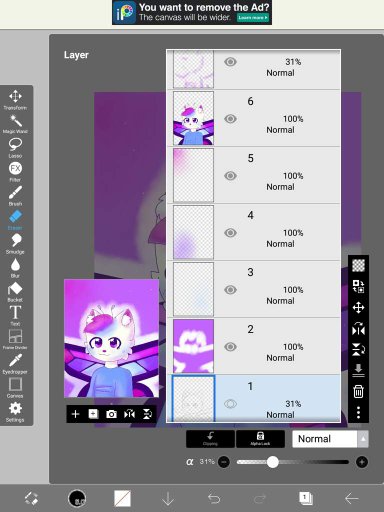Open the three-dot more options menu
The image size is (384, 512).
point(358,413)
